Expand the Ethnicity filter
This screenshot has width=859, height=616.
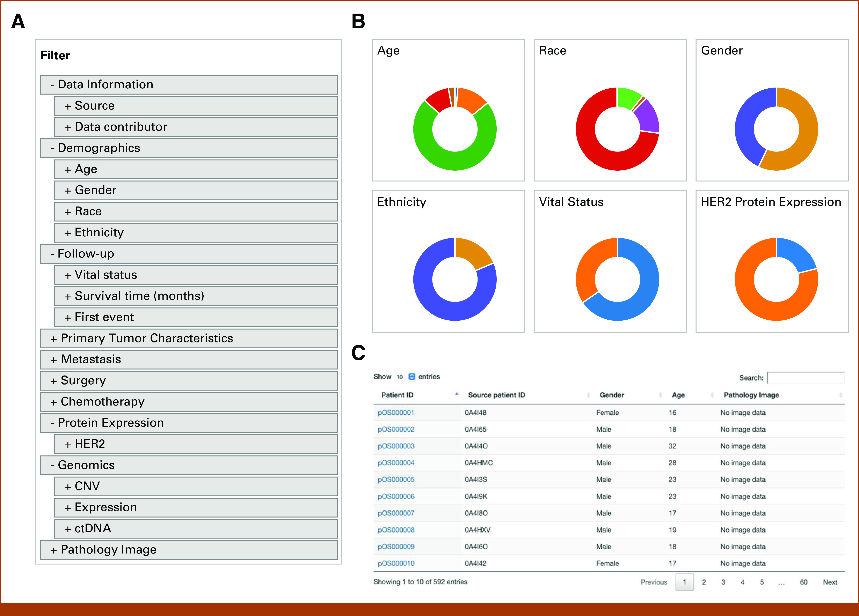[196, 232]
